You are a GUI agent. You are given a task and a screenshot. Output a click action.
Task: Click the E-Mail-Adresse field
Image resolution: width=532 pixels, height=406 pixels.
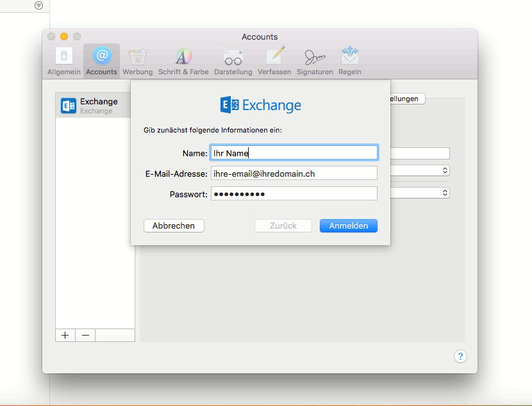(x=294, y=173)
